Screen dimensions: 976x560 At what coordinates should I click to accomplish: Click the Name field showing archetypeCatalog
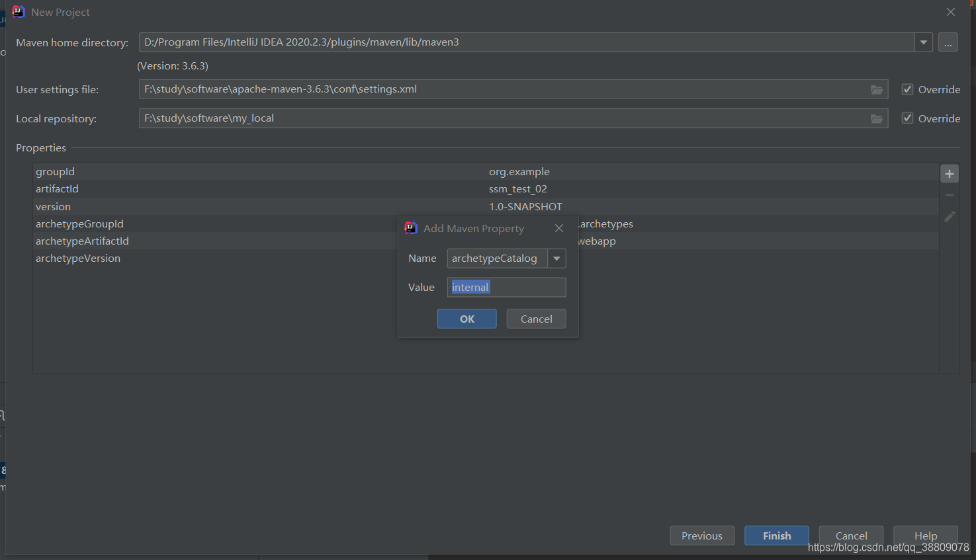click(x=498, y=259)
